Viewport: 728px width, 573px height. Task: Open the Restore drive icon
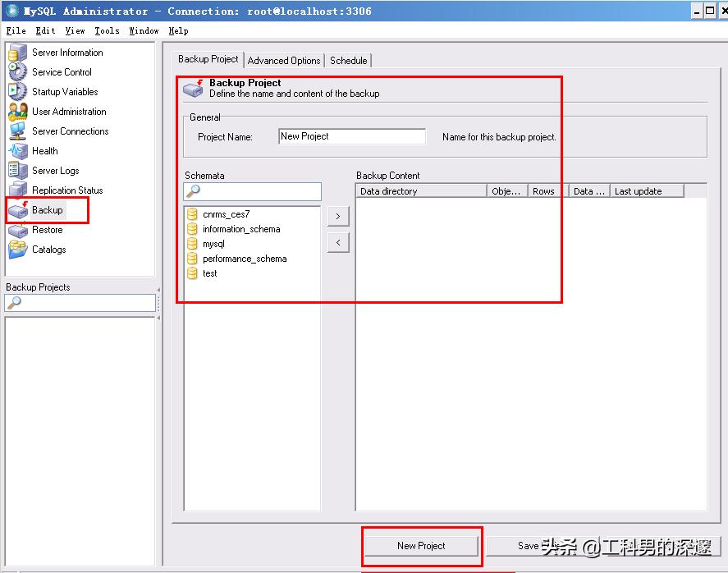pyautogui.click(x=17, y=230)
